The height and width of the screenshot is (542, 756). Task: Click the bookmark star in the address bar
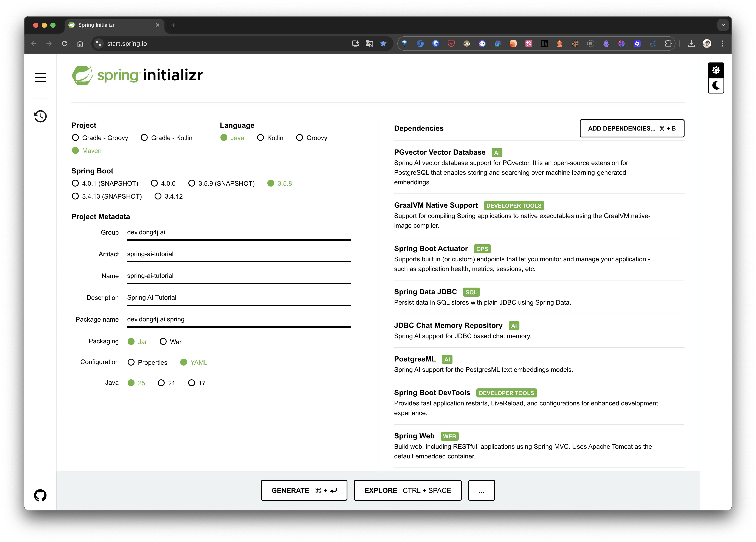383,43
